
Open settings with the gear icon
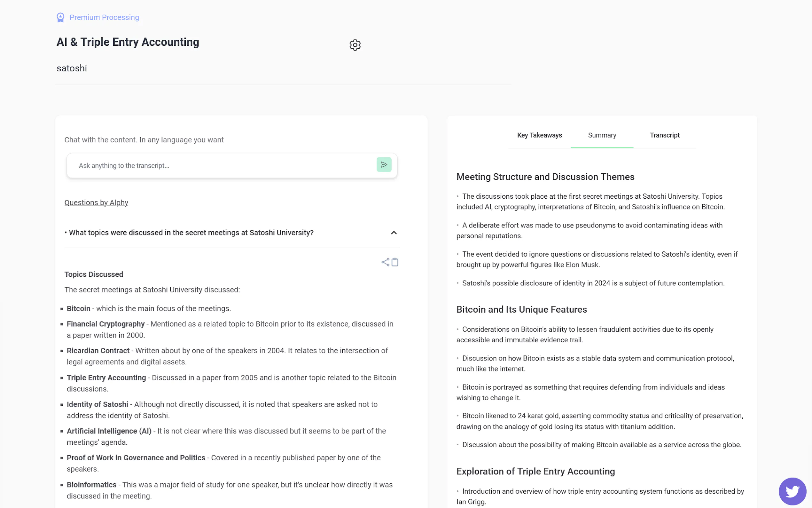[355, 45]
